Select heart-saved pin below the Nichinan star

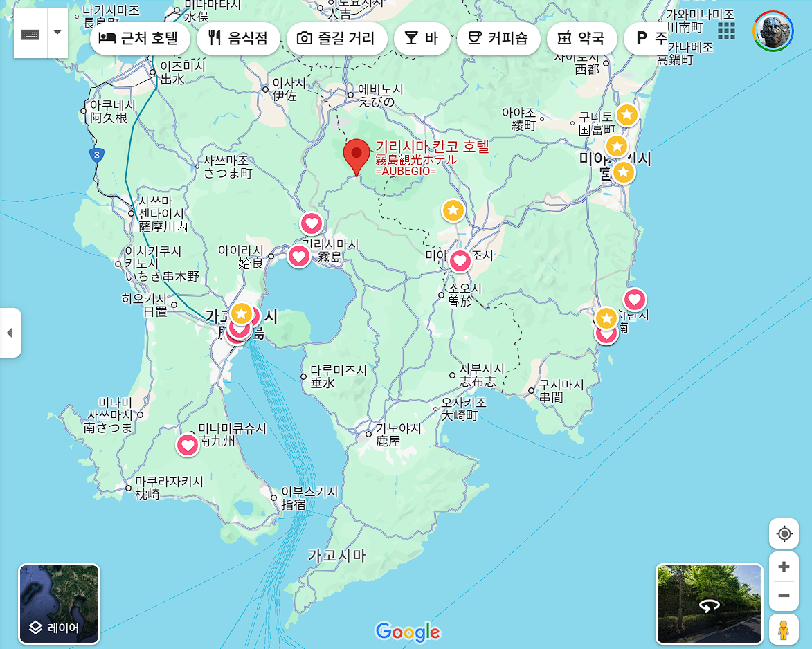click(x=606, y=336)
